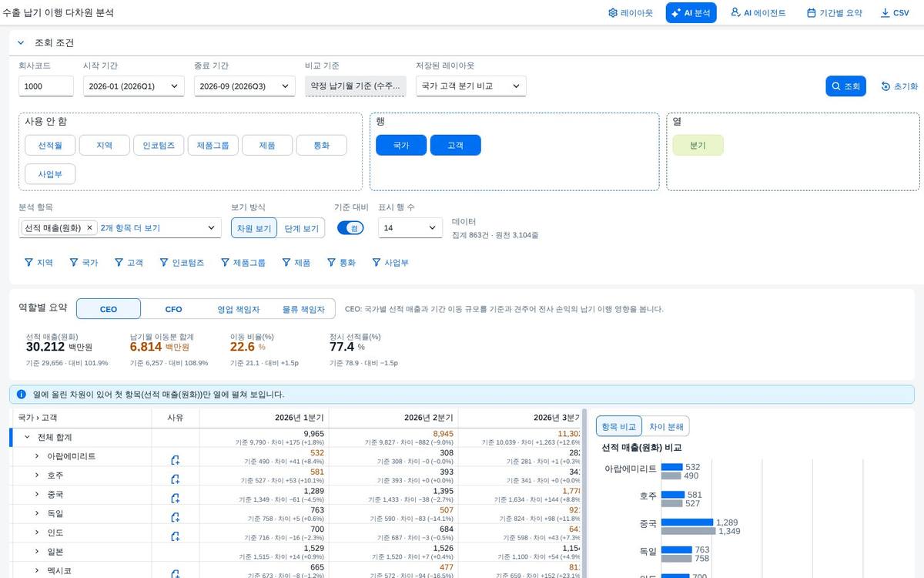Select the 사업부 dimension chip
924x578 pixels.
click(50, 174)
